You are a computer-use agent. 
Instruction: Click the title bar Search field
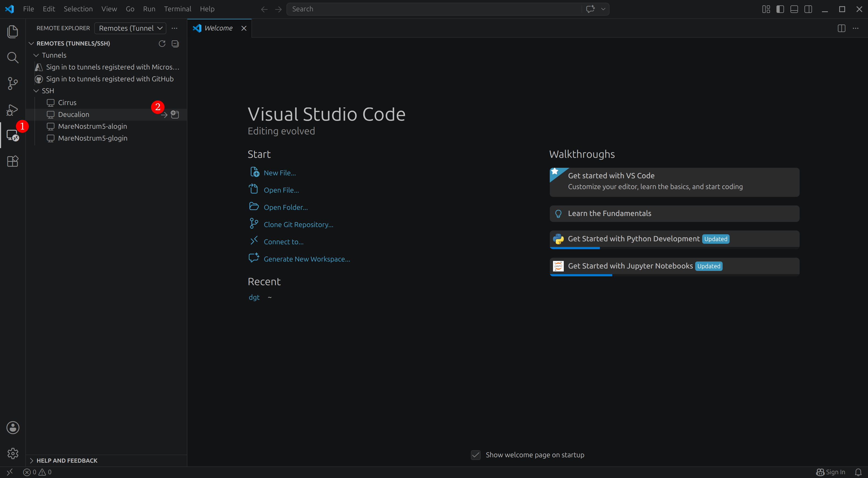(434, 9)
